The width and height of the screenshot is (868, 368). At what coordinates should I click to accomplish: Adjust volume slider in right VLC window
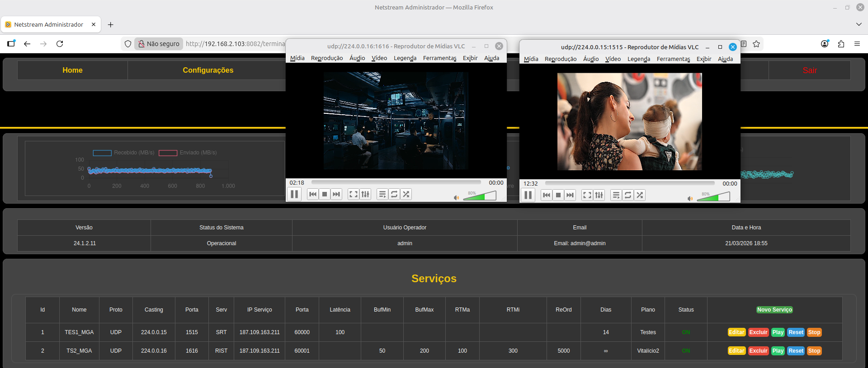click(x=713, y=196)
